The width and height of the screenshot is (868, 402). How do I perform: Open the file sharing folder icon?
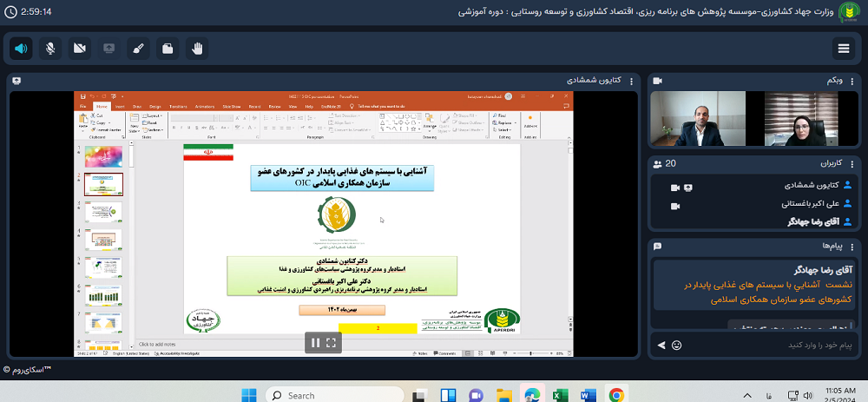pos(168,49)
